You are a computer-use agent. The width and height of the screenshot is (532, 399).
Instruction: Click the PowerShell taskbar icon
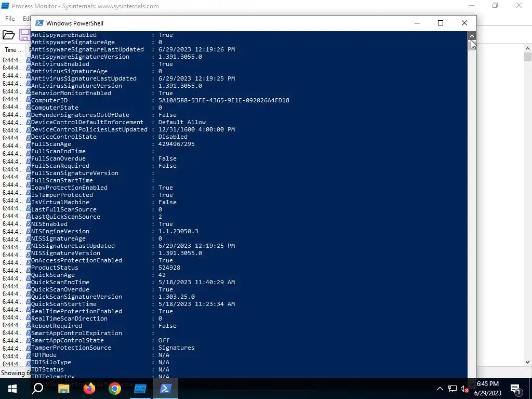166,389
